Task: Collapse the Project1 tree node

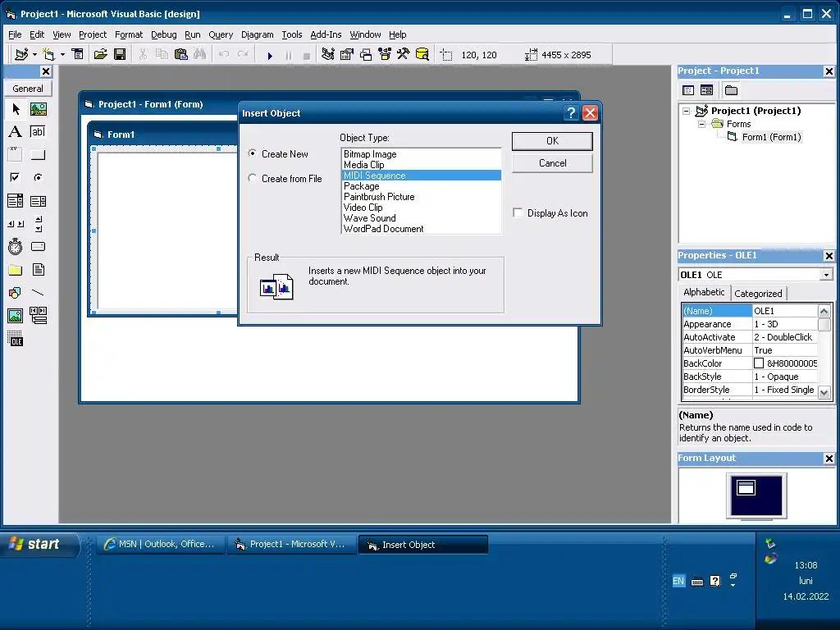Action: pos(687,111)
